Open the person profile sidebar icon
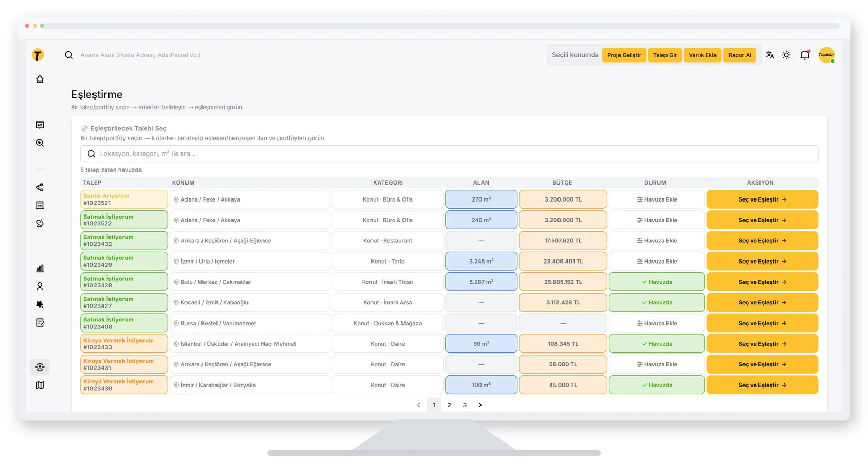Screen dimensions: 868x476 pos(40,286)
